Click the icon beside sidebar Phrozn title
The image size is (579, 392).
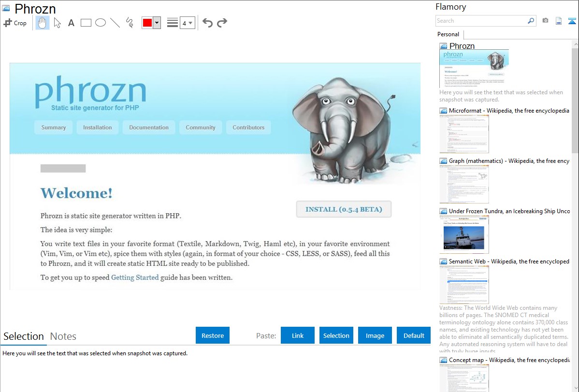click(444, 46)
